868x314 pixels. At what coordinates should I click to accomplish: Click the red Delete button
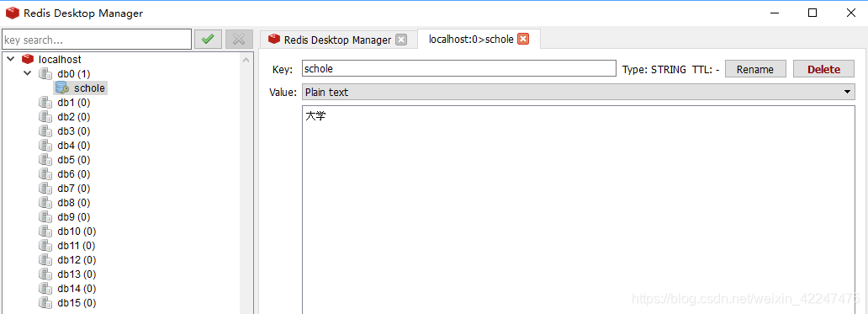click(x=823, y=69)
